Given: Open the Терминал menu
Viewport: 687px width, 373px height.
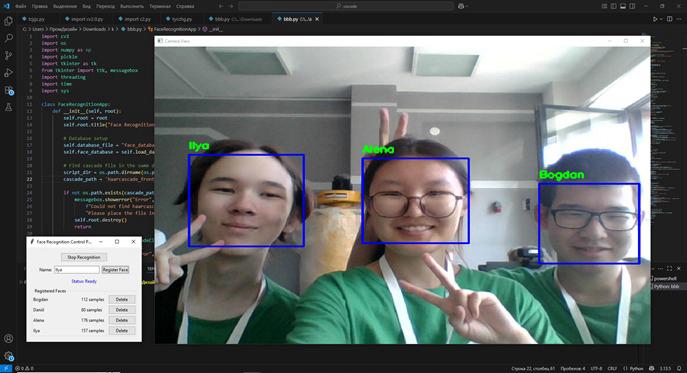Looking at the screenshot, I should pyautogui.click(x=159, y=7).
